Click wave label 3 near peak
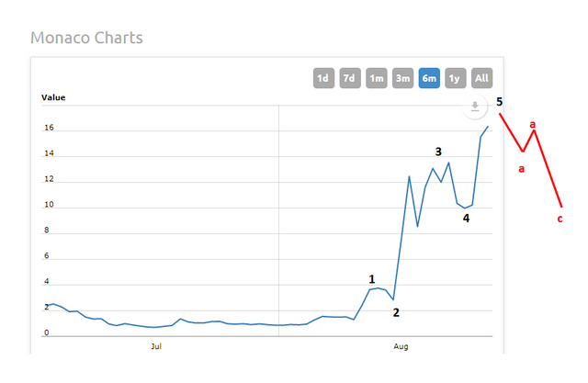Image resolution: width=588 pixels, height=383 pixels. (438, 151)
